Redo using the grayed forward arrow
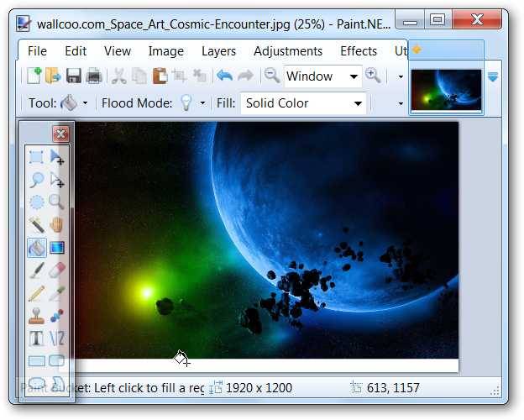524x420 pixels. (x=245, y=76)
